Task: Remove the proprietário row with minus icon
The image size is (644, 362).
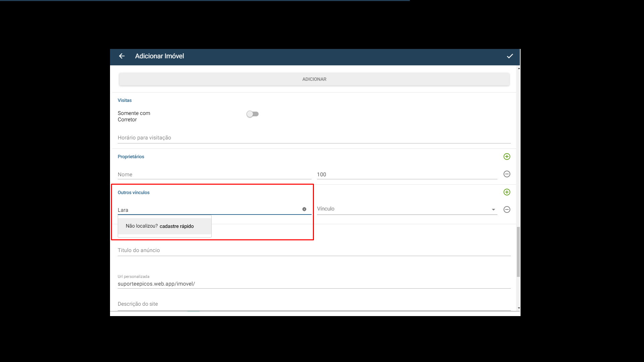Action: pyautogui.click(x=507, y=174)
